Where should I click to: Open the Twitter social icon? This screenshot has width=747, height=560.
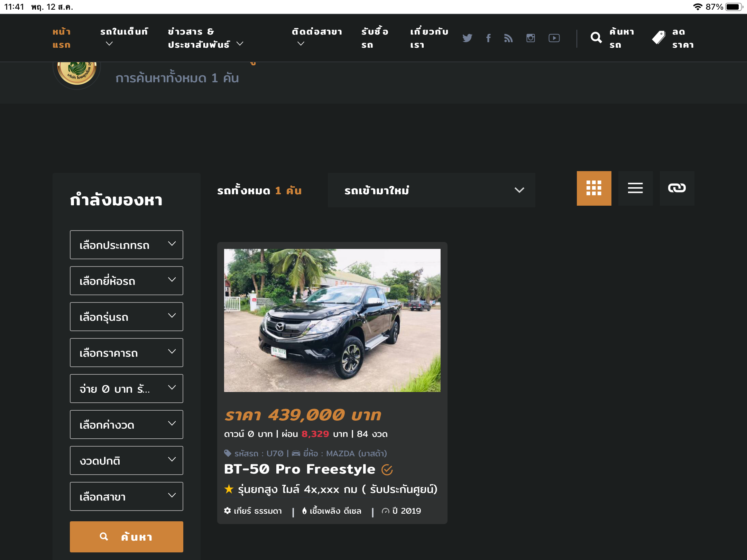tap(467, 38)
